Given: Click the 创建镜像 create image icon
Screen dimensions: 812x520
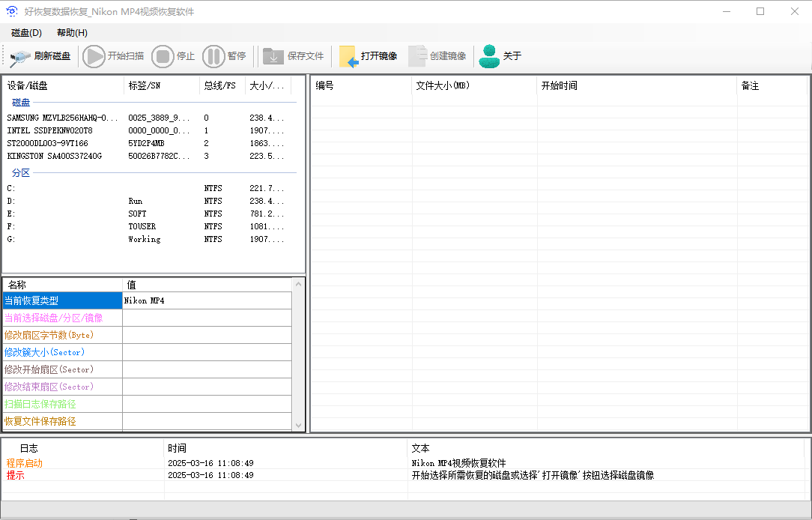Looking at the screenshot, I should 417,56.
